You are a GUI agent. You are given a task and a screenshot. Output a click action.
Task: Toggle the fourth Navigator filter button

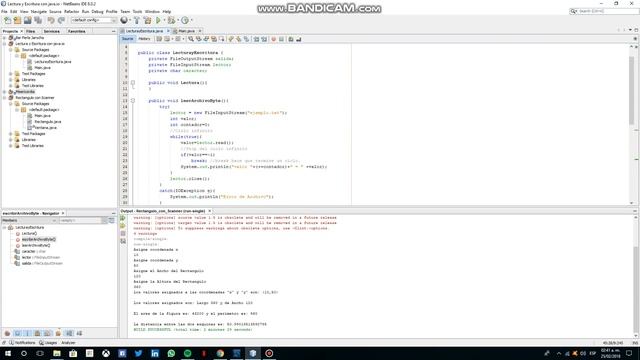point(38,333)
